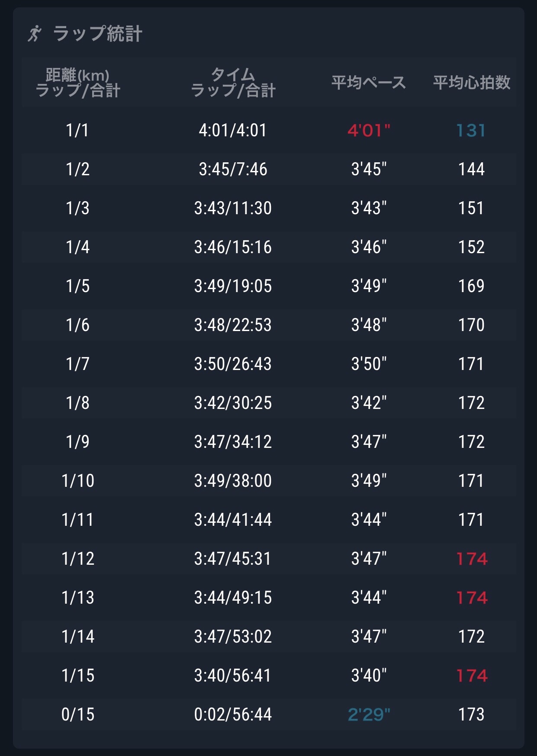Screen dimensions: 537x756
Task: Click lap time 3:49/38:00
Action: (233, 481)
